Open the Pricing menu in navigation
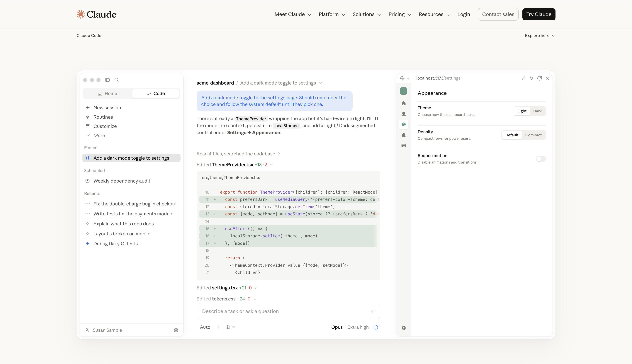Image resolution: width=632 pixels, height=364 pixels. point(400,14)
